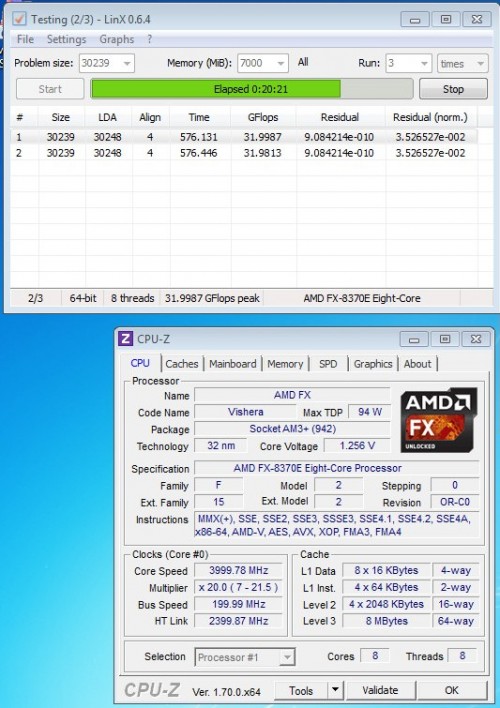Viewport: 500px width, 708px height.
Task: Switch to the Memory tab
Action: click(x=285, y=364)
